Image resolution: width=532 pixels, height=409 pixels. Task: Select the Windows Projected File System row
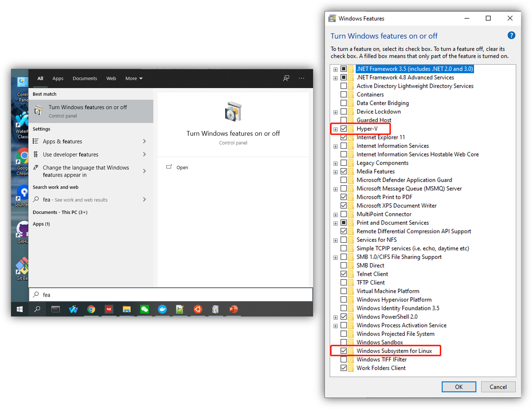point(395,334)
